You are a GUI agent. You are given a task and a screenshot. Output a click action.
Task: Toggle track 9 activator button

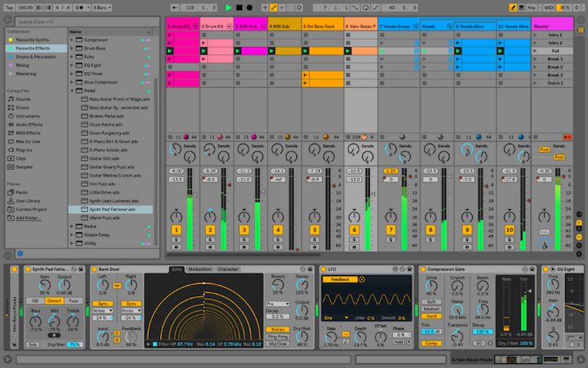click(x=467, y=230)
